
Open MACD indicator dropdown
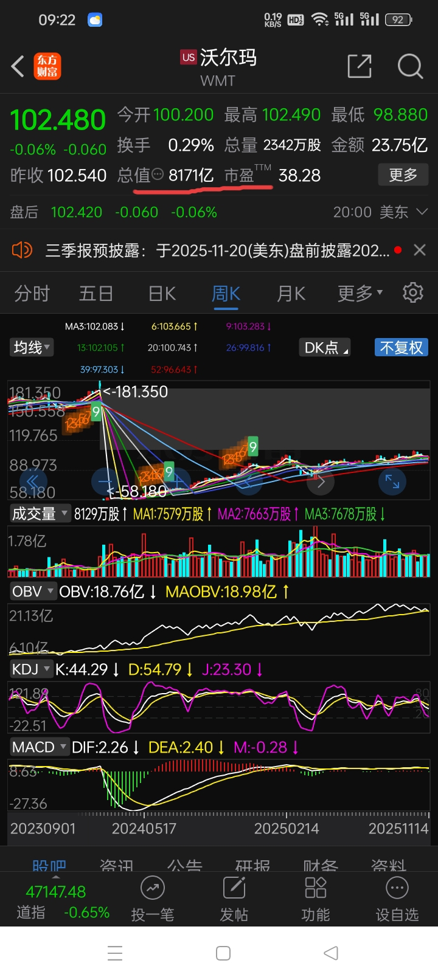pyautogui.click(x=39, y=747)
